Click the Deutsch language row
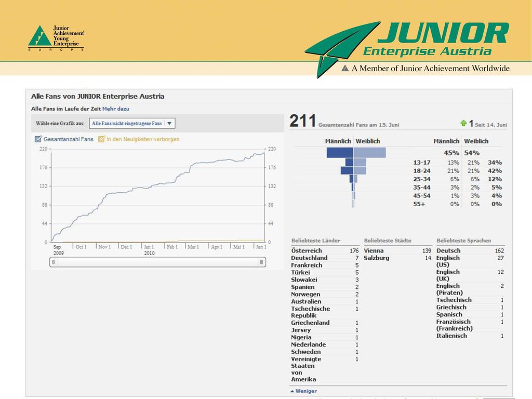Image resolution: width=532 pixels, height=399 pixels. click(470, 251)
